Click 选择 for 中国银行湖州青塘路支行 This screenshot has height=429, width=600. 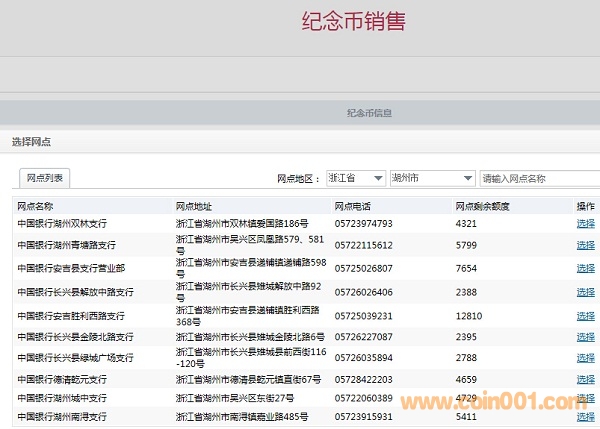pyautogui.click(x=585, y=245)
